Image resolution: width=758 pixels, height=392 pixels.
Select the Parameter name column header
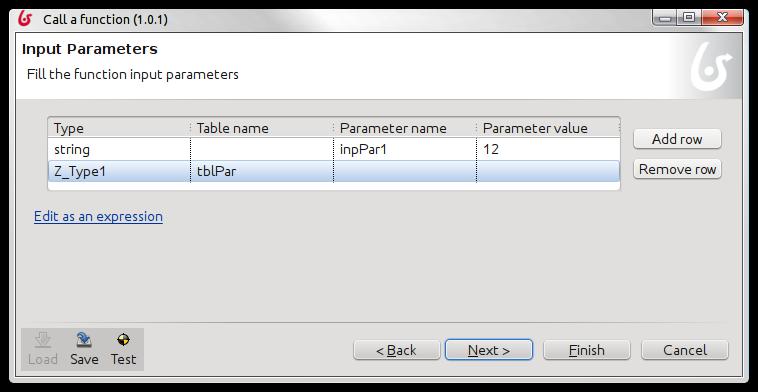[x=405, y=128]
